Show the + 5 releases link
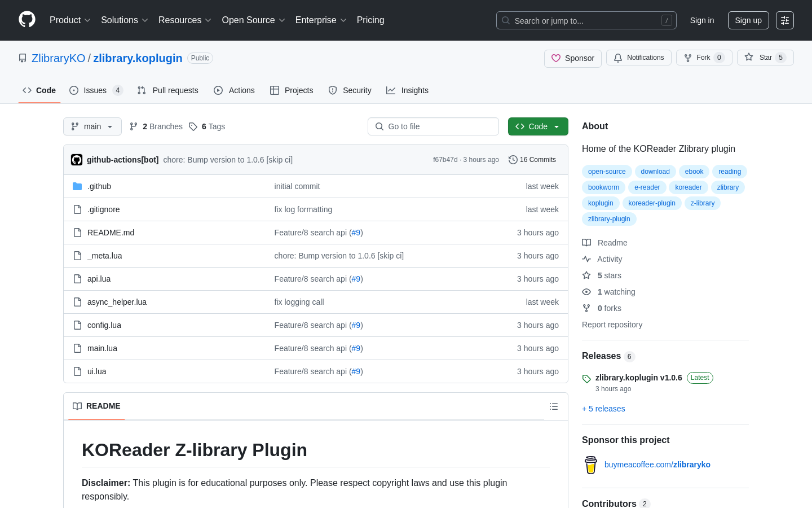The height and width of the screenshot is (508, 812). 603,409
